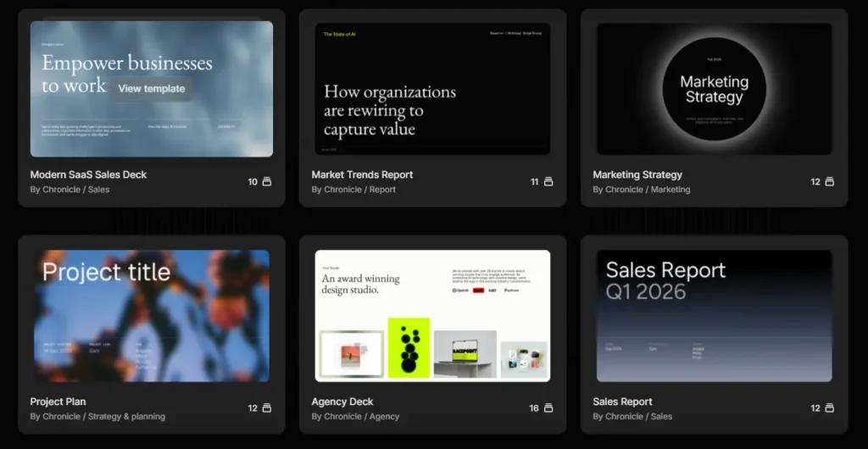Click slide count 11 on Market Trends Report
The height and width of the screenshot is (449, 868).
tap(534, 182)
